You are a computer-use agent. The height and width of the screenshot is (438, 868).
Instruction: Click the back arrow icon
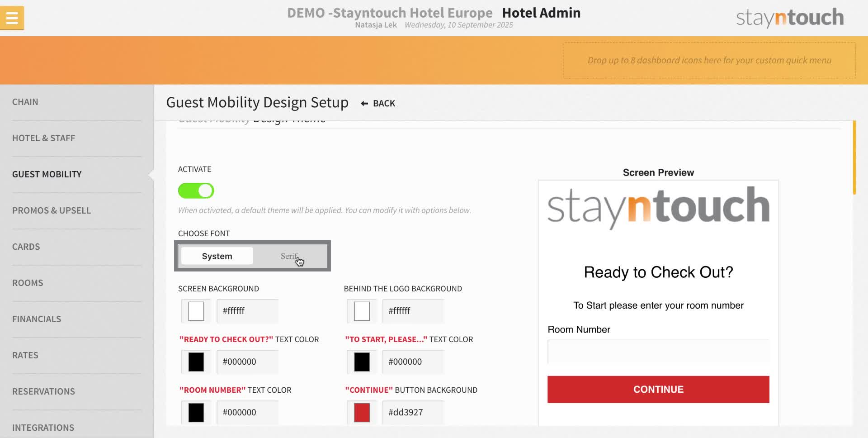[x=364, y=104]
